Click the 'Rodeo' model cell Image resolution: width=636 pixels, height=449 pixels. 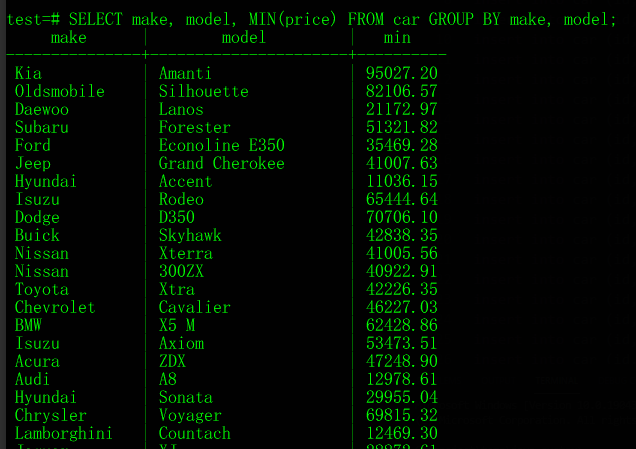pos(181,199)
